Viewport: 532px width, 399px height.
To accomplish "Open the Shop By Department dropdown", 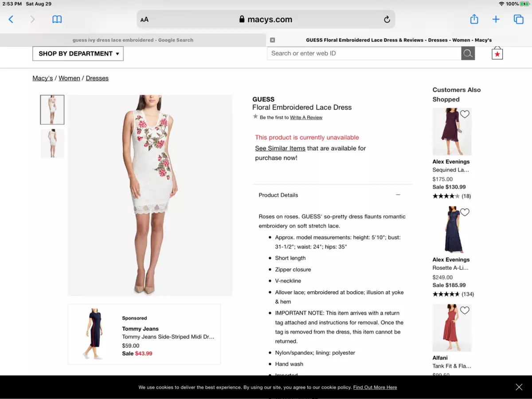I will click(78, 54).
